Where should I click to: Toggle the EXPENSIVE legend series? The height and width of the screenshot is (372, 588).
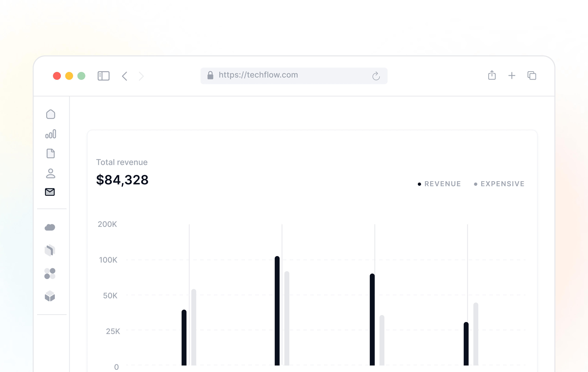click(499, 184)
